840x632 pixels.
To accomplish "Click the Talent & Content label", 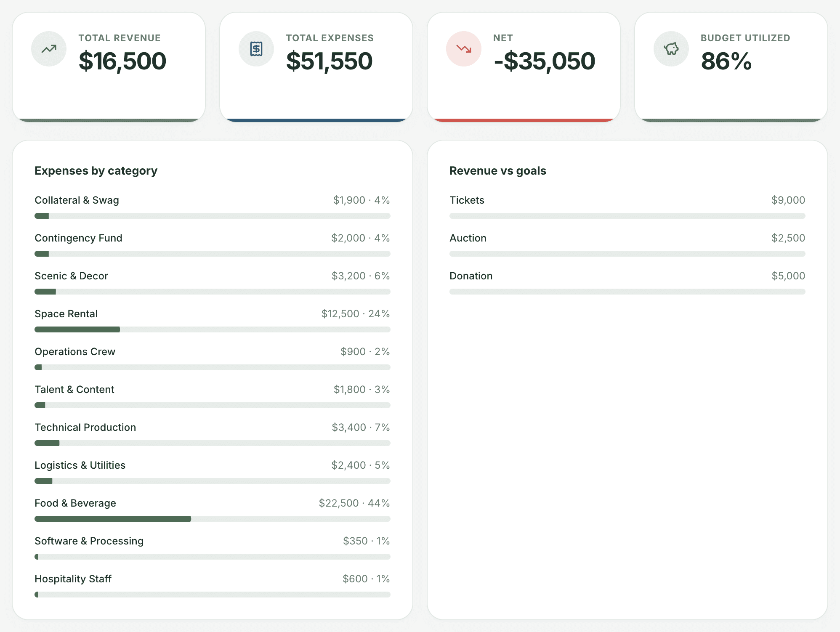I will pos(74,390).
